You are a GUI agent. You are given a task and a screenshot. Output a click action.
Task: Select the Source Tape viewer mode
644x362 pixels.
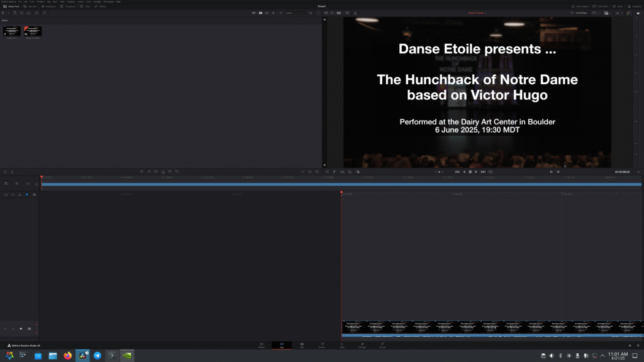(x=332, y=13)
